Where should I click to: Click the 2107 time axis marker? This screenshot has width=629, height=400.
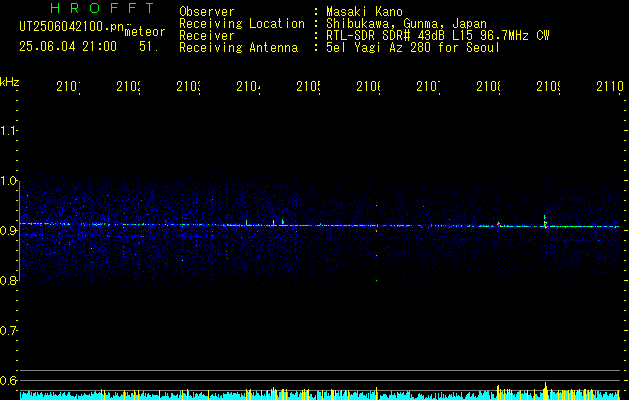coord(428,87)
